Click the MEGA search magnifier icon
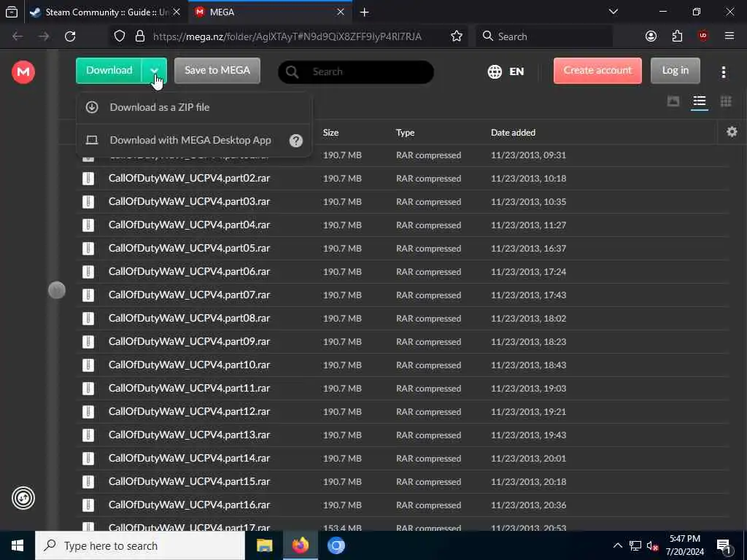 click(x=292, y=72)
